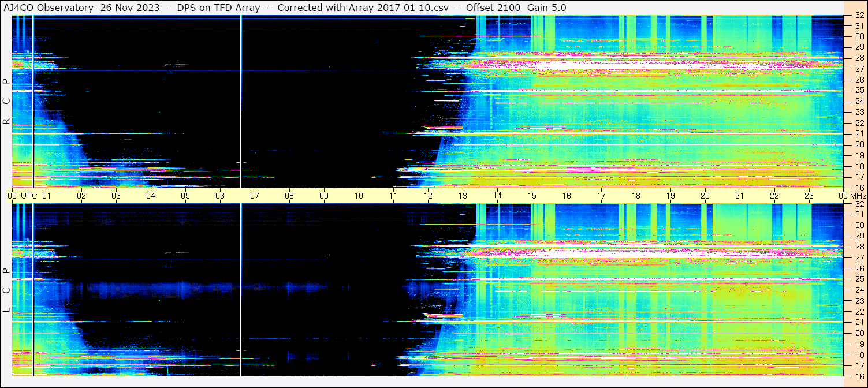Screen dimensions: 868x388
Task: Click frequency label '16' of RCP panel
Action: [x=859, y=187]
